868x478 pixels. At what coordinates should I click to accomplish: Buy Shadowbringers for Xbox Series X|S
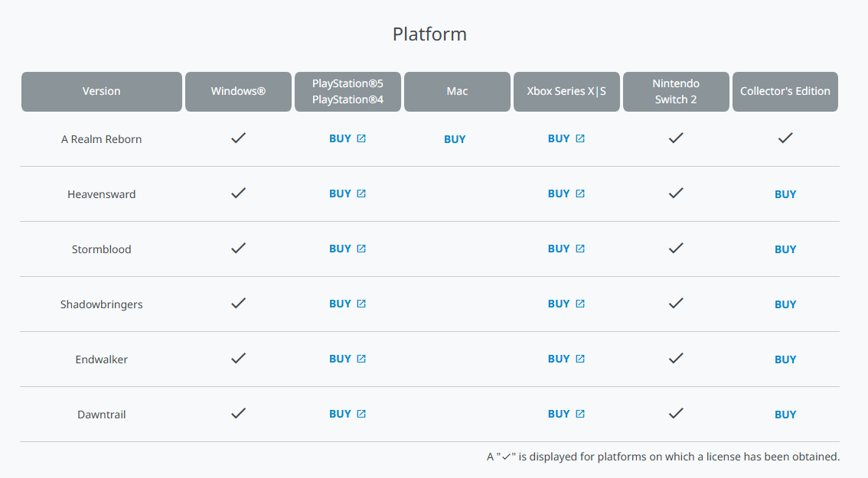tap(566, 304)
